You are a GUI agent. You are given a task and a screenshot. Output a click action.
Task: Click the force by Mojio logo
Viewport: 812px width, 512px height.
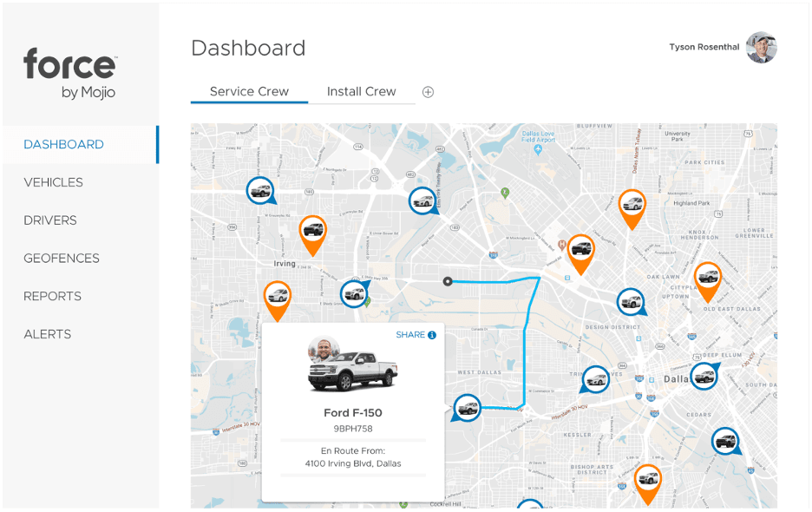pos(70,73)
